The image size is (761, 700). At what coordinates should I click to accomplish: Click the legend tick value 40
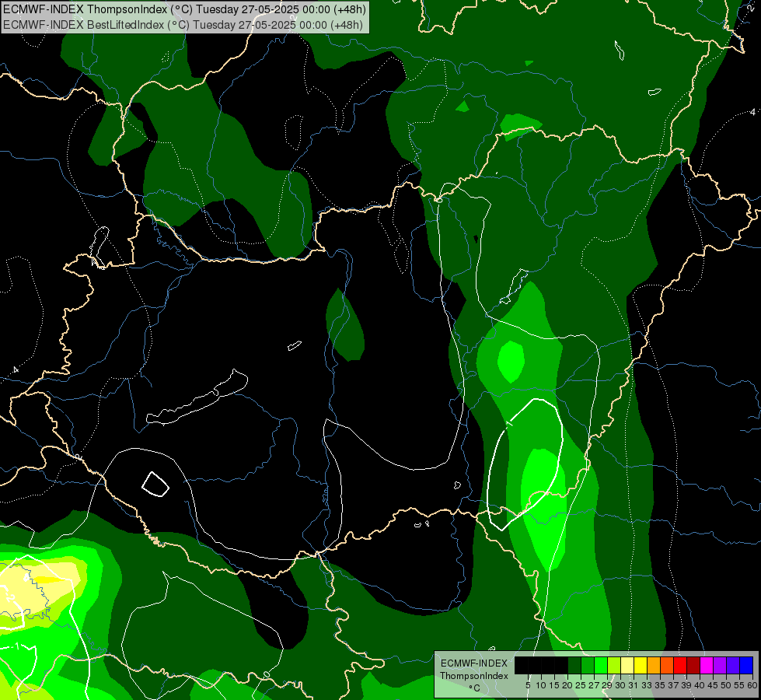coord(700,685)
